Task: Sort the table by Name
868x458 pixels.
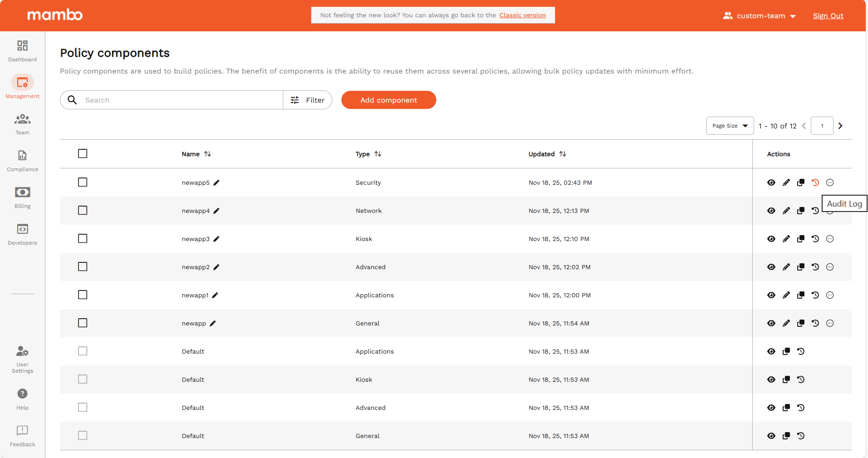Action: click(208, 154)
